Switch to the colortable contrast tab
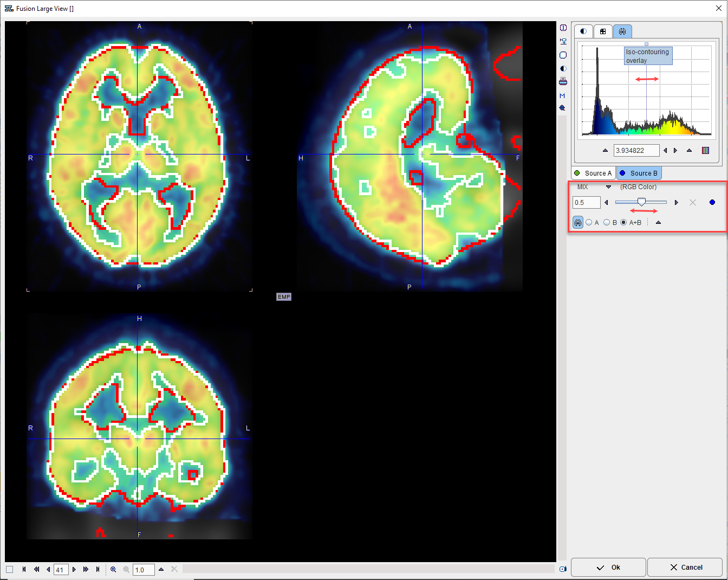728x580 pixels. click(583, 31)
